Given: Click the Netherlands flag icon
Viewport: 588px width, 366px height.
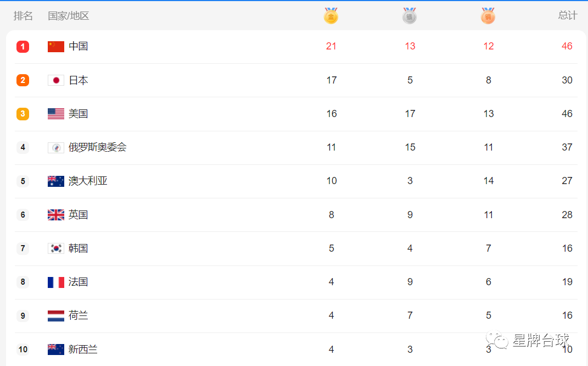Looking at the screenshot, I should click(56, 315).
